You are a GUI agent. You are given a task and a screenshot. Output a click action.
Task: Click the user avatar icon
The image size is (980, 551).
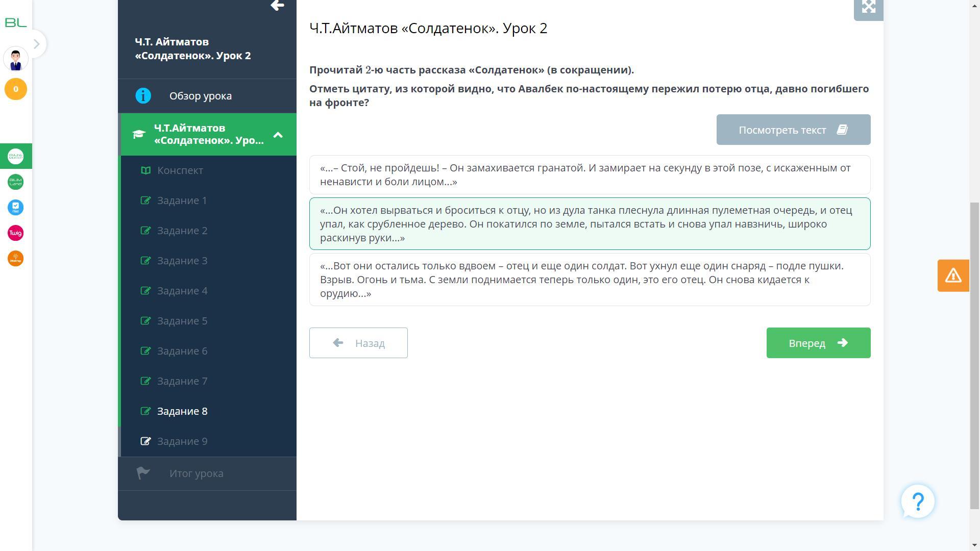pyautogui.click(x=15, y=59)
